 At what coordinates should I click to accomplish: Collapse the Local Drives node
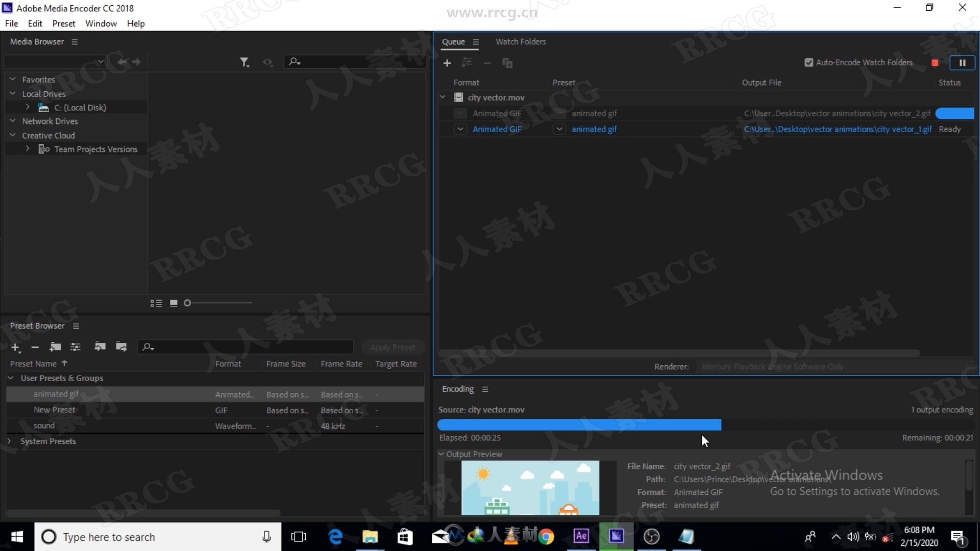pyautogui.click(x=13, y=94)
